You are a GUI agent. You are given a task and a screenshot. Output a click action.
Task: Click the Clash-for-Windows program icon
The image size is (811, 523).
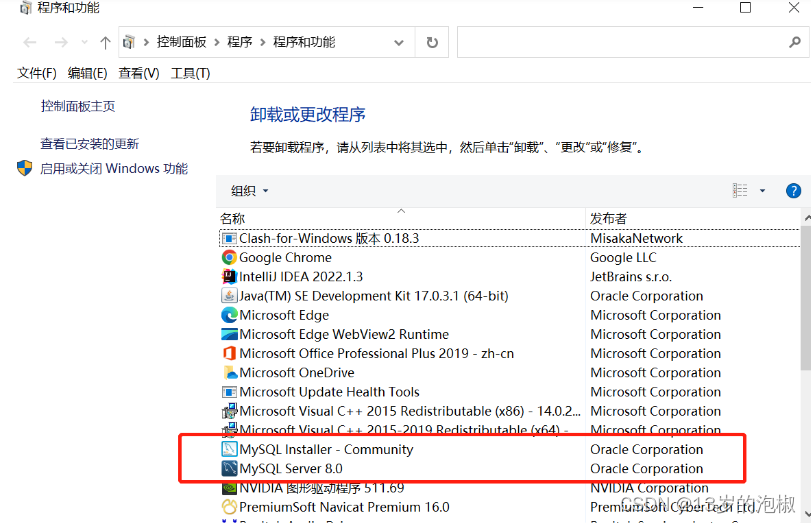[x=229, y=238]
